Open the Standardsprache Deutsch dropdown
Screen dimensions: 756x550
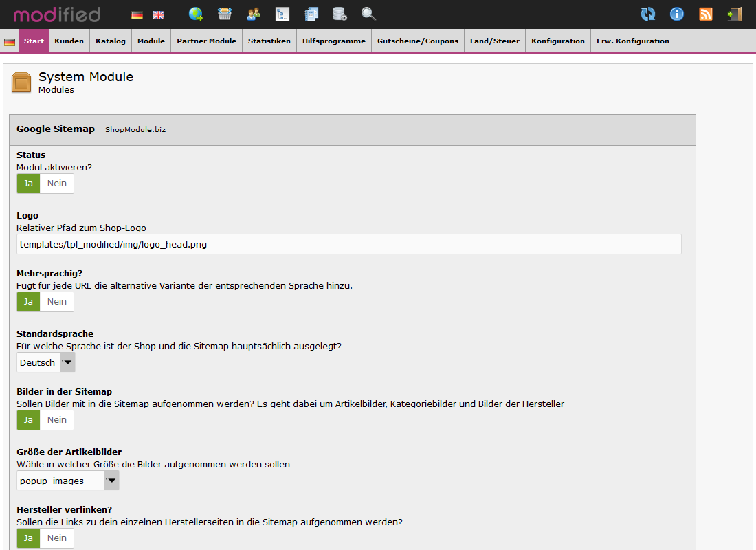pos(46,362)
